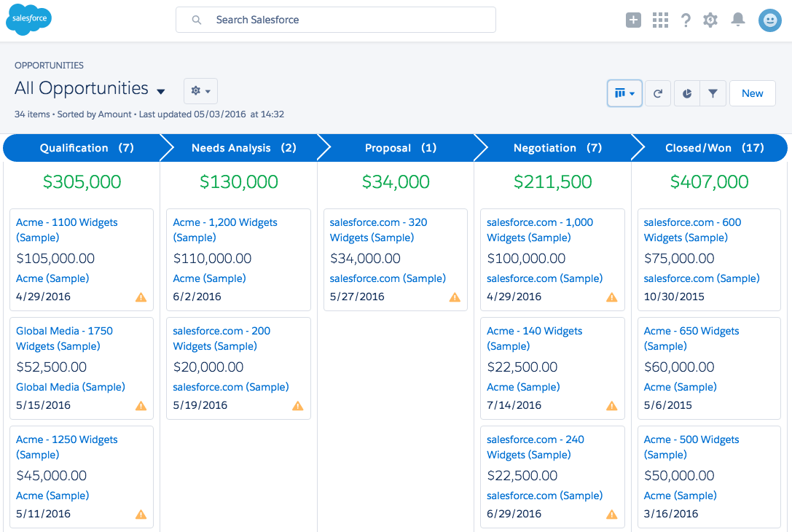Open the Setup gear icon in header
This screenshot has width=792, height=532.
click(x=710, y=20)
